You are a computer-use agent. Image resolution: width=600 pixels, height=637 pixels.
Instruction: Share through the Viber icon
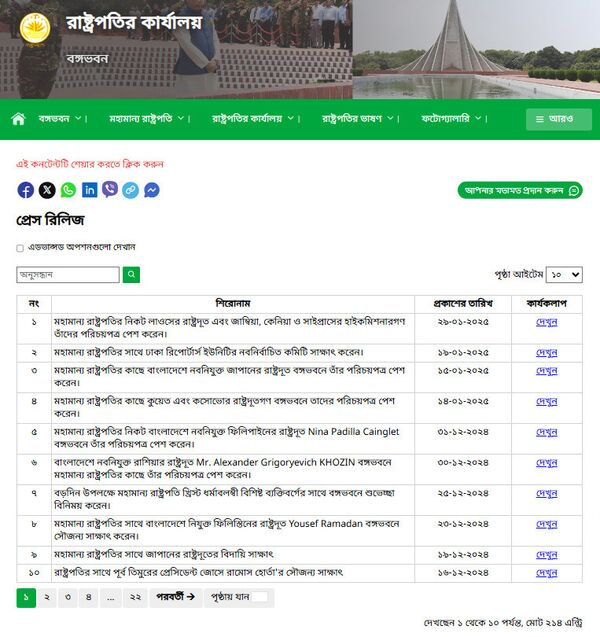click(110, 190)
